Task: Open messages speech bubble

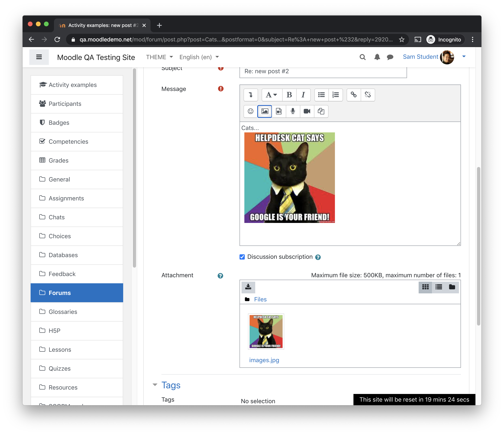Action: [x=390, y=57]
